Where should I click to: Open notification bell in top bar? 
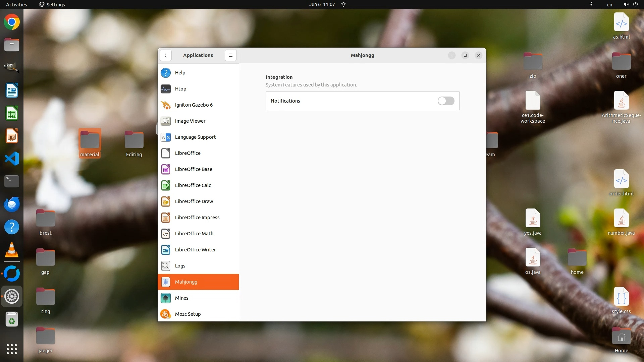click(x=343, y=4)
